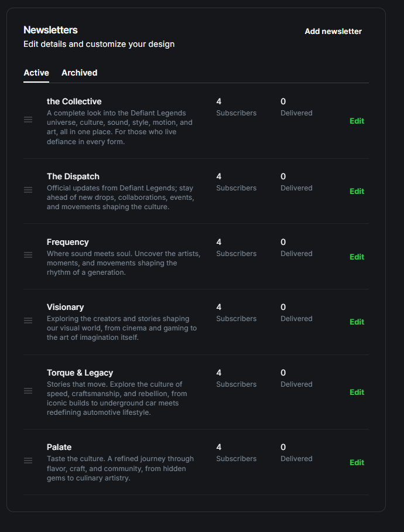Select the Active newsletters tab
The width and height of the screenshot is (404, 532).
click(x=36, y=73)
